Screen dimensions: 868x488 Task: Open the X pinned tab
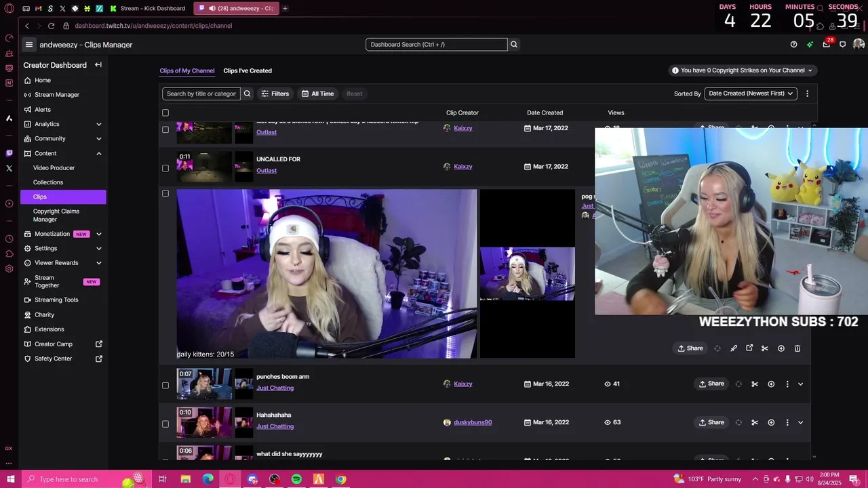(62, 8)
